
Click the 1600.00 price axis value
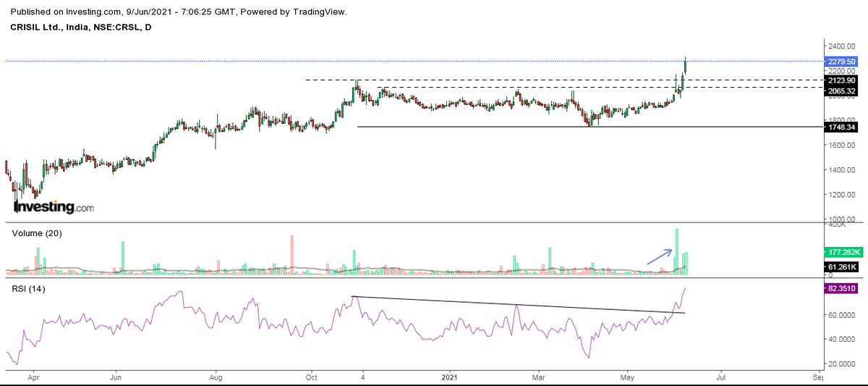(x=843, y=145)
